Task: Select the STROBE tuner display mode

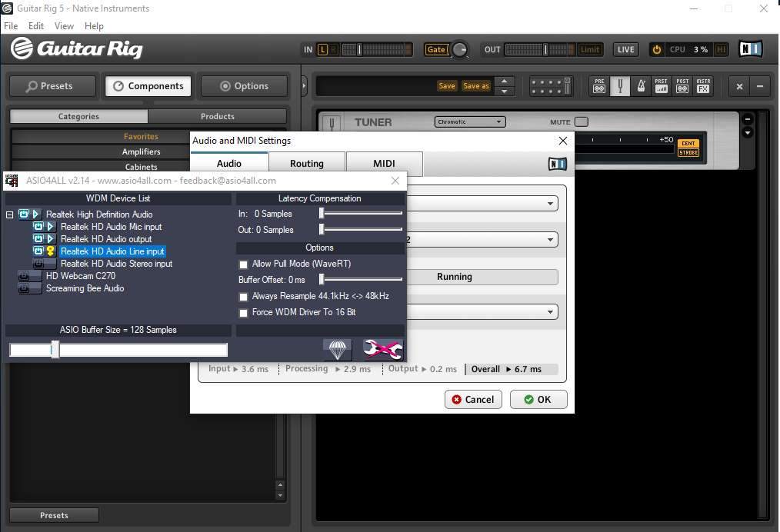Action: [x=688, y=153]
